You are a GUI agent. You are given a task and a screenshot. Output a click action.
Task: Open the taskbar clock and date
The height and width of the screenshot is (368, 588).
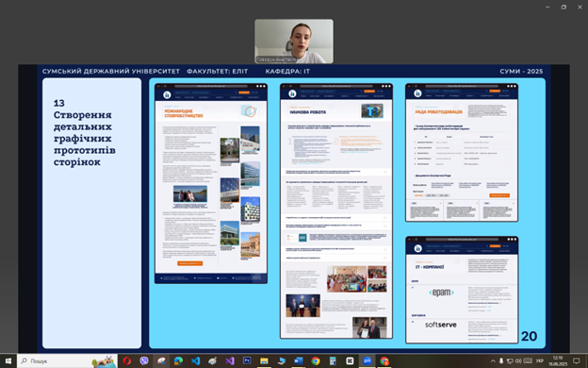[558, 361]
